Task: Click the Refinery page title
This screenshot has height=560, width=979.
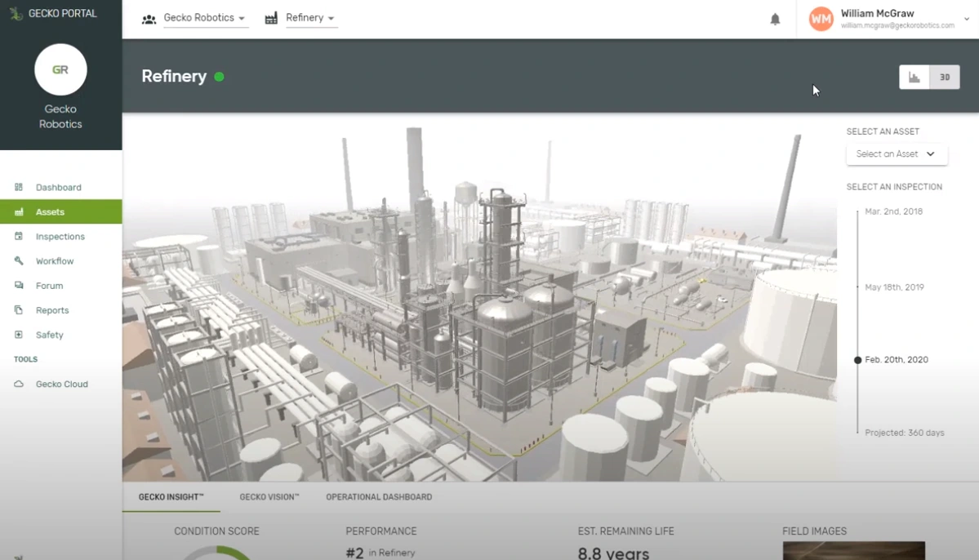Action: point(174,76)
